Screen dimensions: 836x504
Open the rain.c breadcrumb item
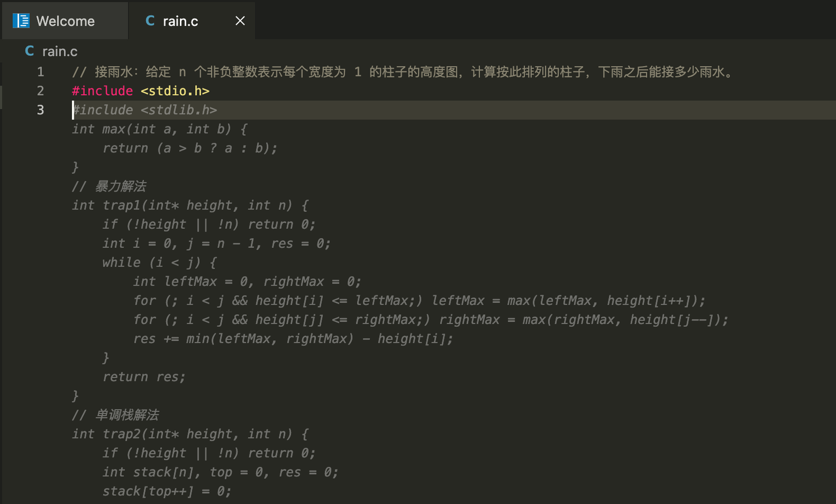click(x=60, y=51)
